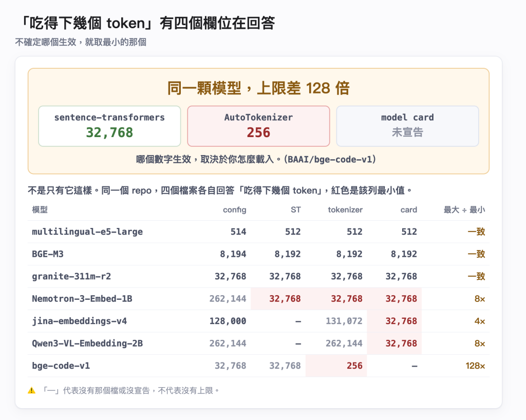526x420 pixels.
Task: Click the ST column header
Action: click(x=295, y=210)
